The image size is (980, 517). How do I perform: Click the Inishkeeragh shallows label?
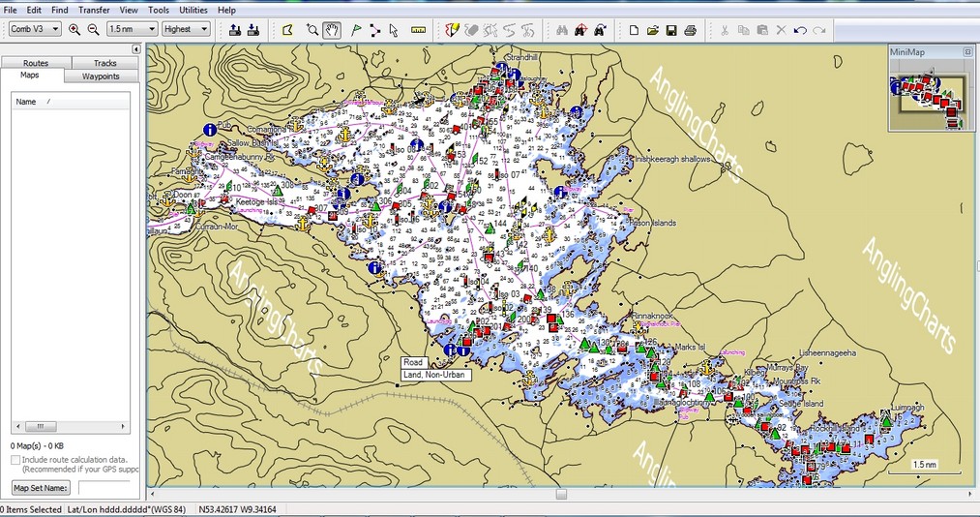[672, 160]
